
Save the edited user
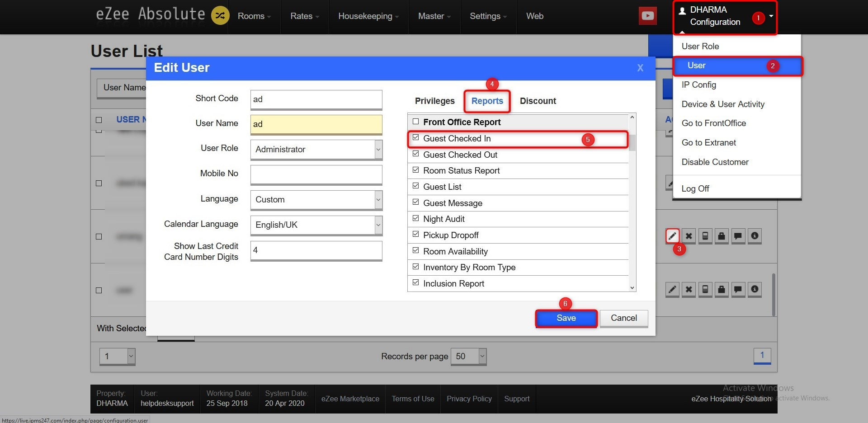click(x=566, y=318)
